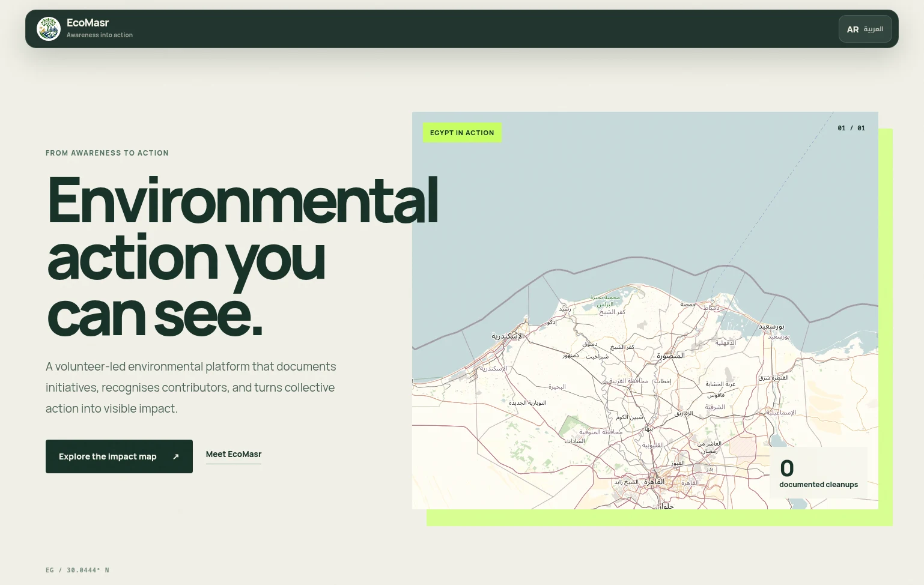This screenshot has height=585, width=924.
Task: Click the documented cleanups counter card
Action: (818, 473)
